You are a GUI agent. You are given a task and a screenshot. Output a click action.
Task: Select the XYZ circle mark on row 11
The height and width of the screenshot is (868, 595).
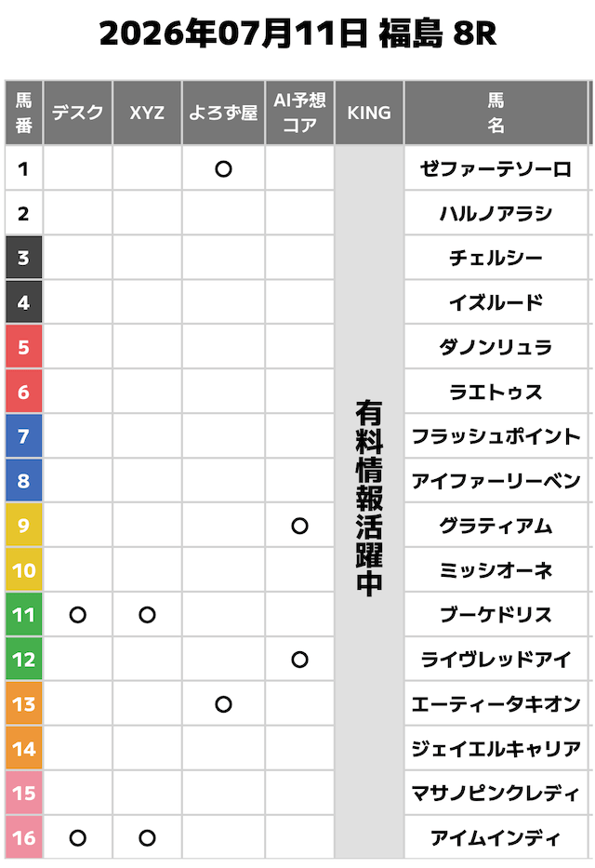pyautogui.click(x=147, y=615)
